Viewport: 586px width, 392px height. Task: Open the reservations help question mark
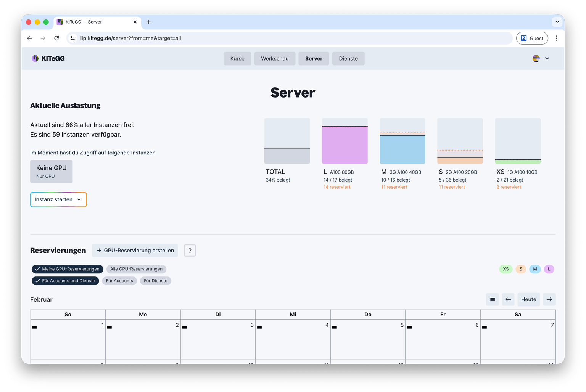click(x=190, y=251)
